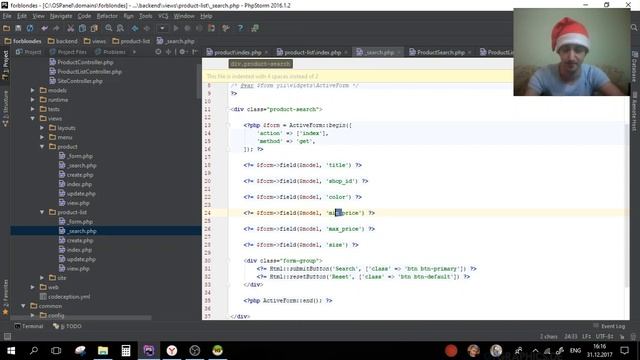Open the Navigate menu
The height and width of the screenshot is (360, 640).
61,16
